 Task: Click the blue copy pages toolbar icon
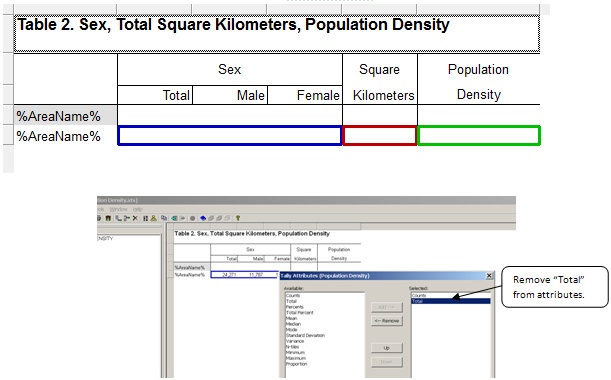coord(164,218)
